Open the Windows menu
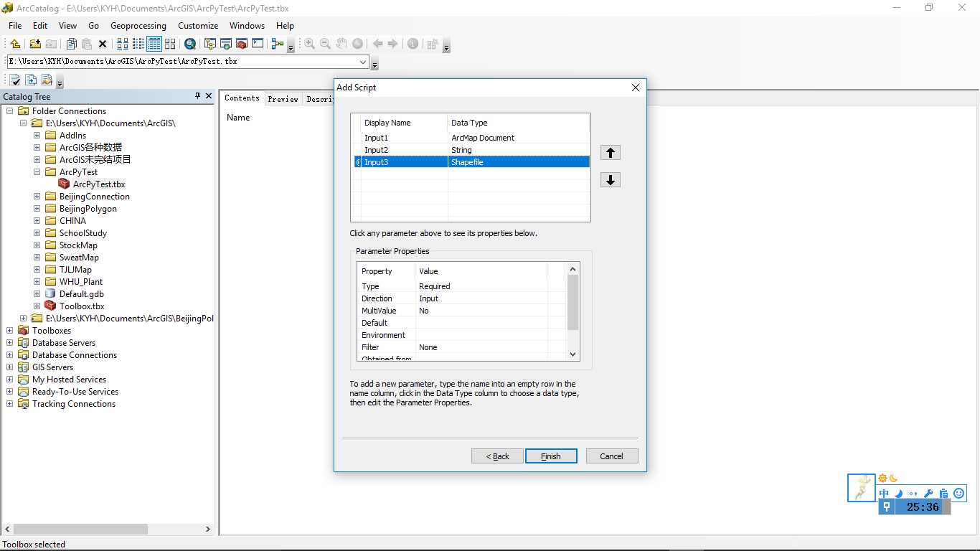980x551 pixels. tap(248, 26)
